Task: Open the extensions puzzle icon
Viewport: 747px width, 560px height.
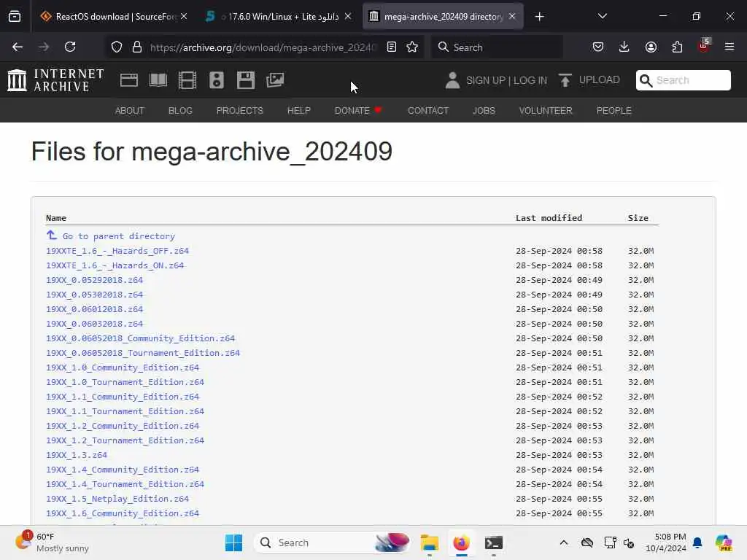Action: [677, 47]
